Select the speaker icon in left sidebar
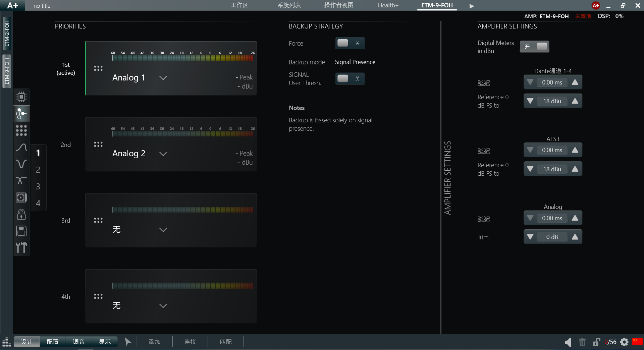Viewport: 644px width, 350px height. coord(21,197)
